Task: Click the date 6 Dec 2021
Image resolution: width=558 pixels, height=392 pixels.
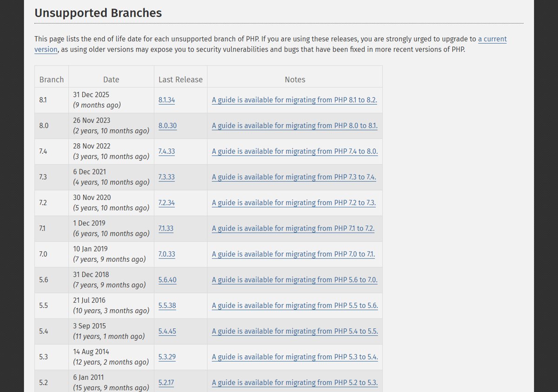Action: pyautogui.click(x=89, y=172)
